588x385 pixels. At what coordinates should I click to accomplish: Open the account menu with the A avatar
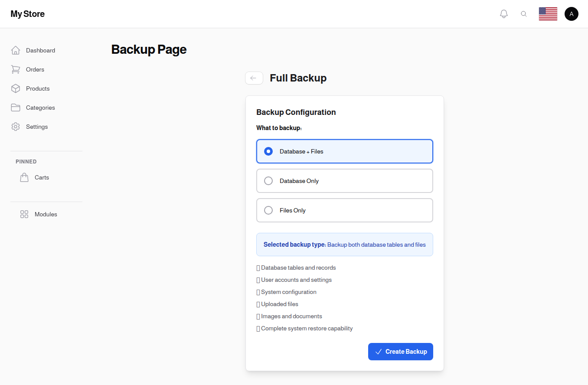pos(571,13)
